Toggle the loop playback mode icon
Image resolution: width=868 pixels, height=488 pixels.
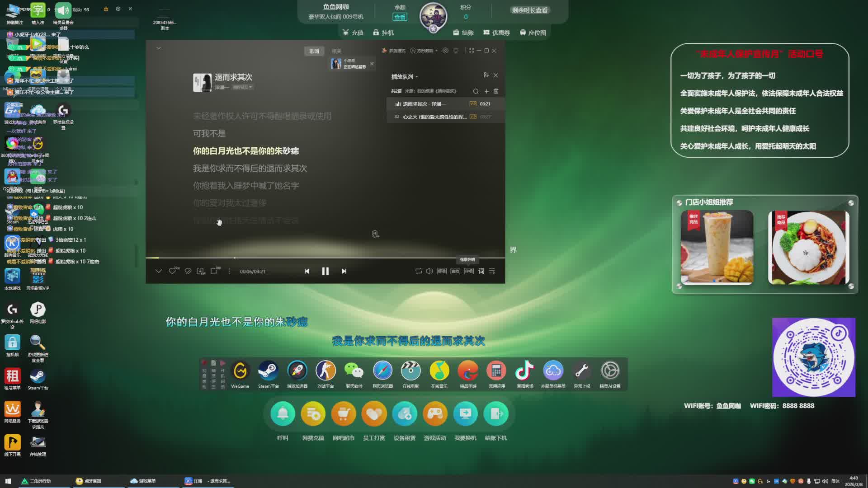tap(418, 271)
